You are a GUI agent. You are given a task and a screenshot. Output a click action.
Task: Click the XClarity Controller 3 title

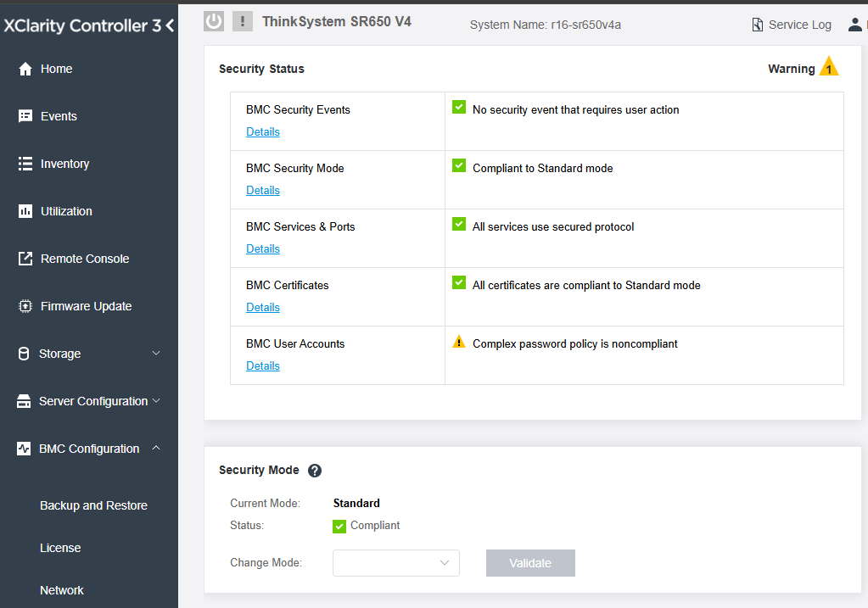pos(82,25)
